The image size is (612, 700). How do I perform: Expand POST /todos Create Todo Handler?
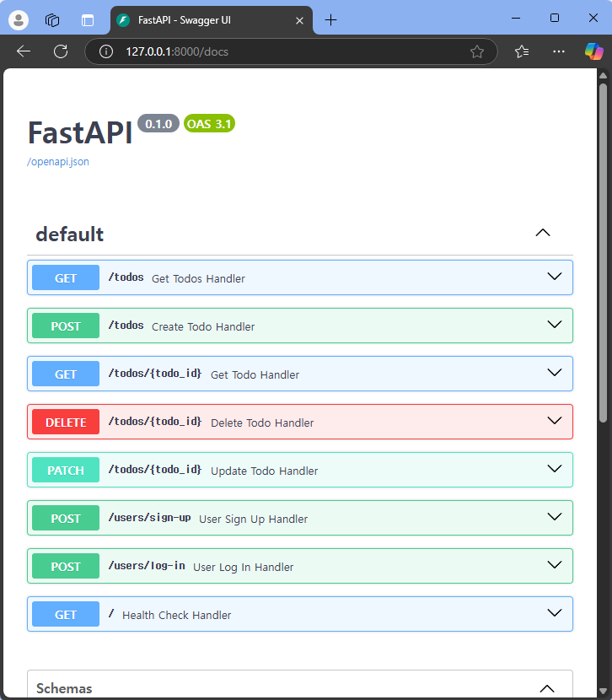[x=300, y=326]
